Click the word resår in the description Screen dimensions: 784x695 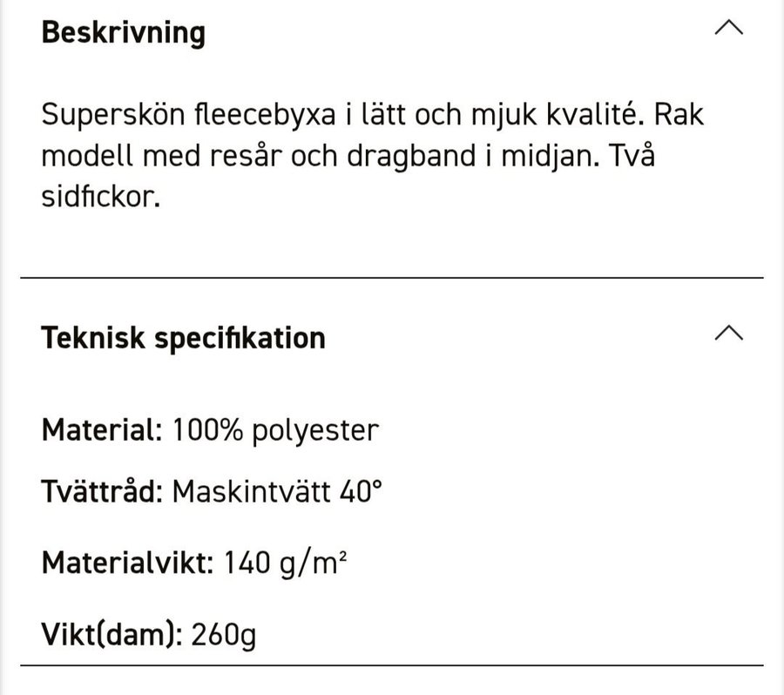tap(275, 157)
